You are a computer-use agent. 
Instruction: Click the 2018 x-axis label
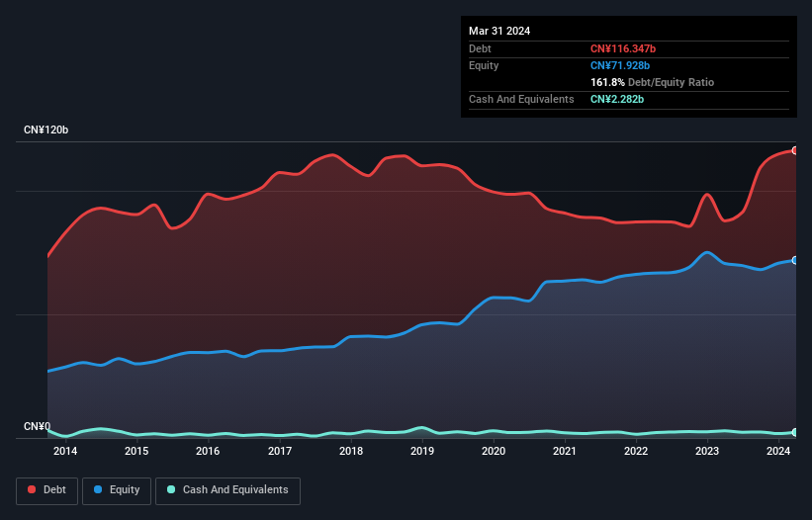351,451
